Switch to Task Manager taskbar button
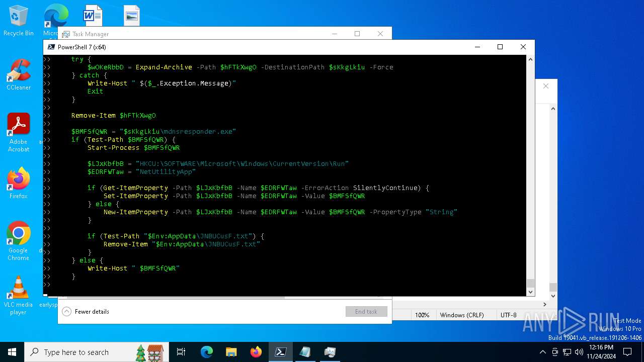644x362 pixels. click(x=330, y=352)
